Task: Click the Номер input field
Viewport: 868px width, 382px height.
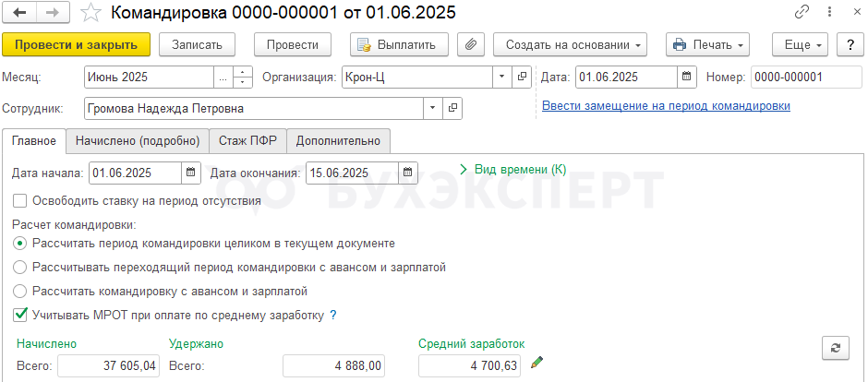Action: (800, 77)
